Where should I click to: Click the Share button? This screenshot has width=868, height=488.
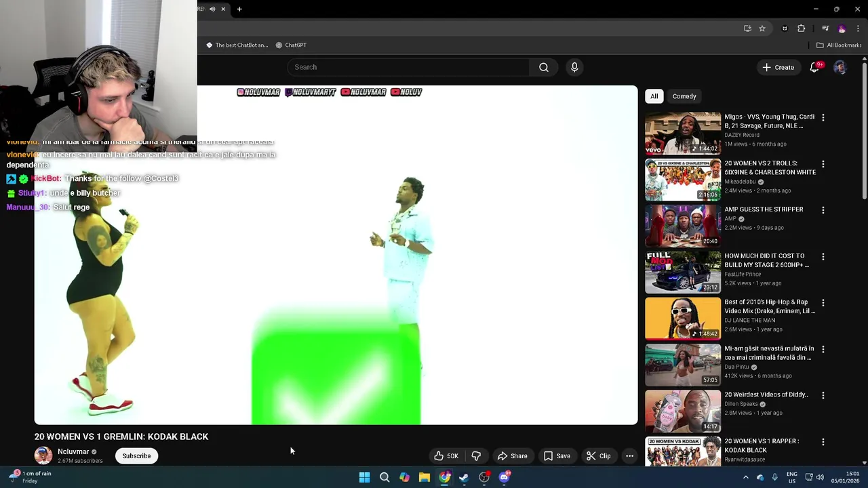pos(512,456)
